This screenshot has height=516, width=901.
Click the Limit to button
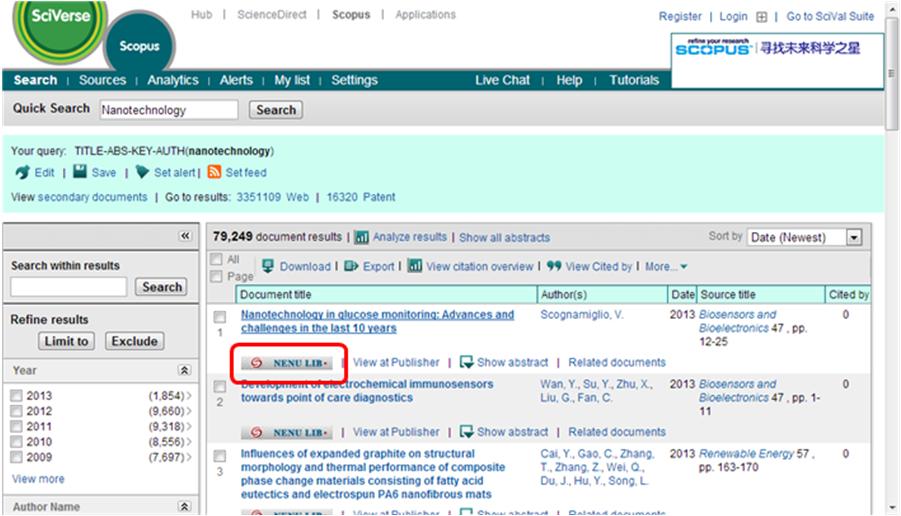[x=67, y=341]
